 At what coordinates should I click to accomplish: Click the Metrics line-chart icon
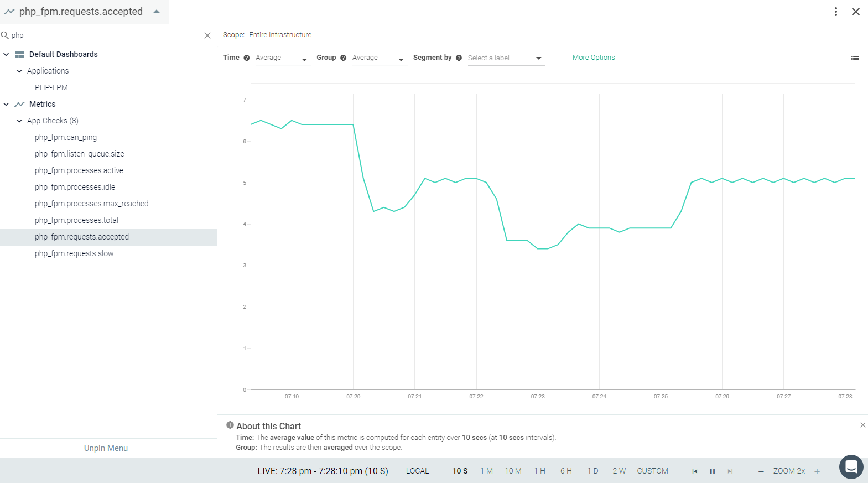19,104
